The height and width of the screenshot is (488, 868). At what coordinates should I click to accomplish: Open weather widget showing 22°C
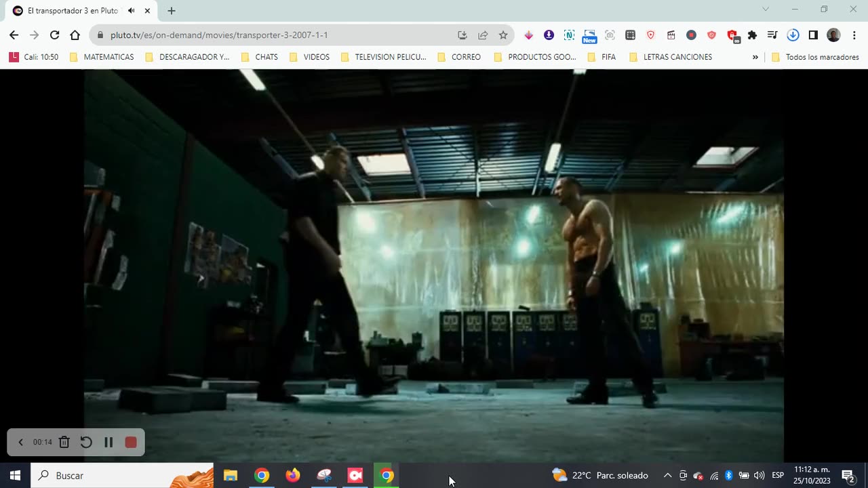click(600, 476)
